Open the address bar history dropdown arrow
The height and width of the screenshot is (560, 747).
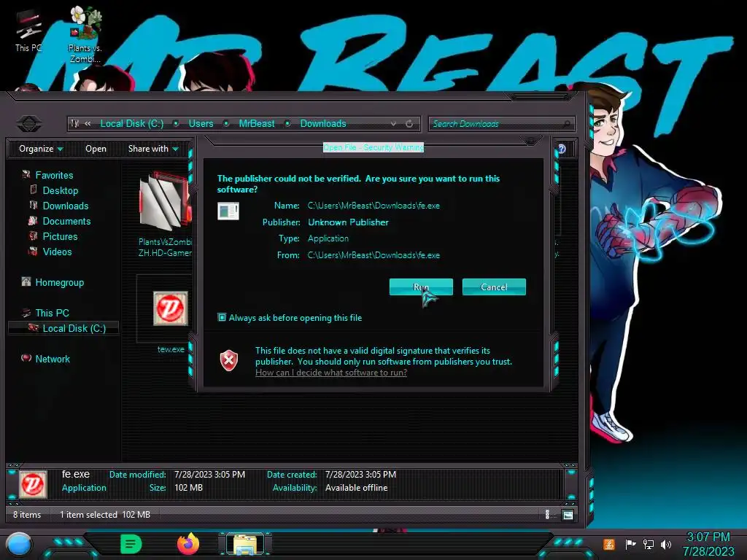click(x=393, y=123)
